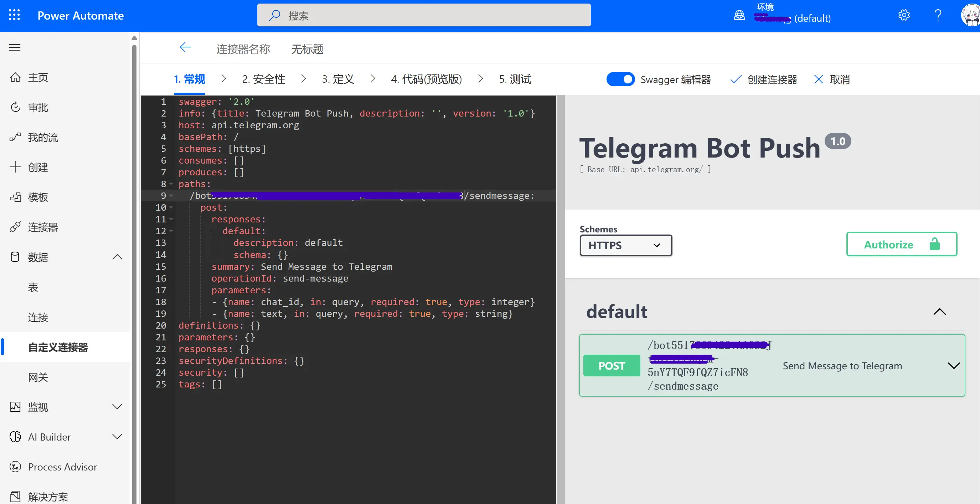This screenshot has width=980, height=504.
Task: Click the 取消 button
Action: 832,79
